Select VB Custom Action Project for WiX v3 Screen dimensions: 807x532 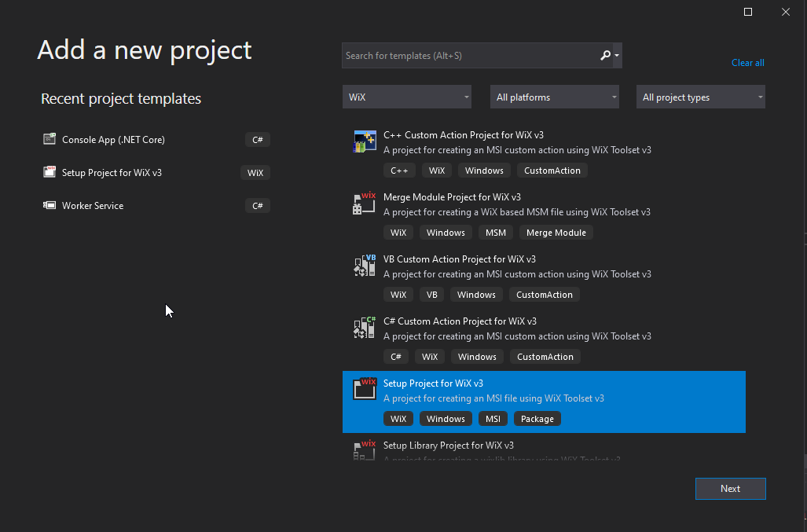tap(544, 278)
